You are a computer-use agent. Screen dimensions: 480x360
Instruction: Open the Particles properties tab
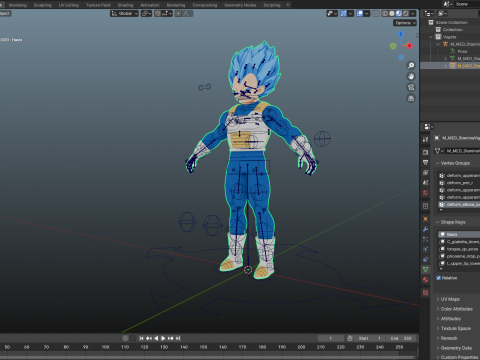[425, 239]
